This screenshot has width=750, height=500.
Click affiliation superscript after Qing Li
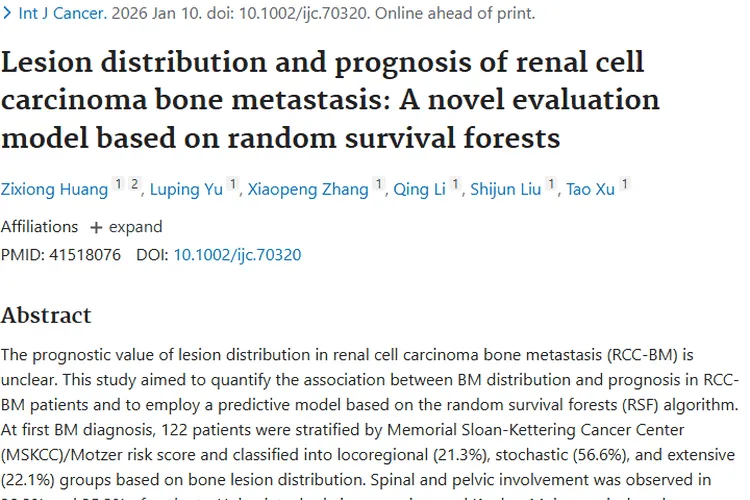[455, 185]
